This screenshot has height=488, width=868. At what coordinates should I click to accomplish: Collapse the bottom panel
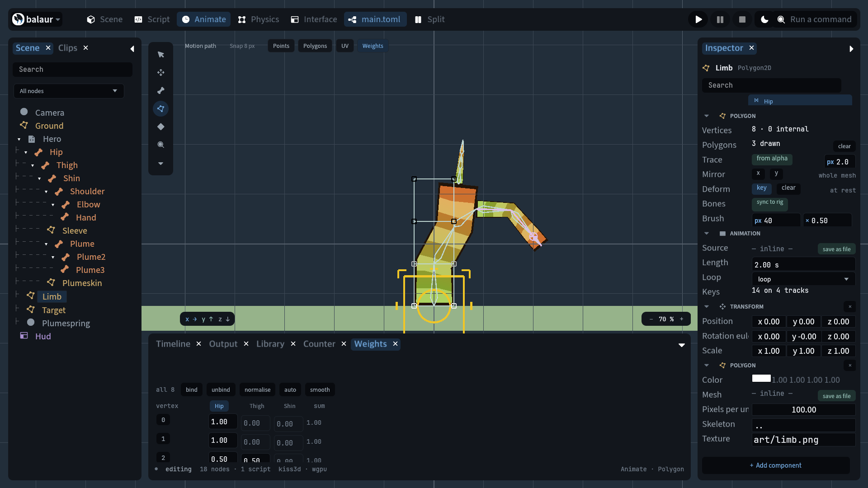pyautogui.click(x=682, y=345)
